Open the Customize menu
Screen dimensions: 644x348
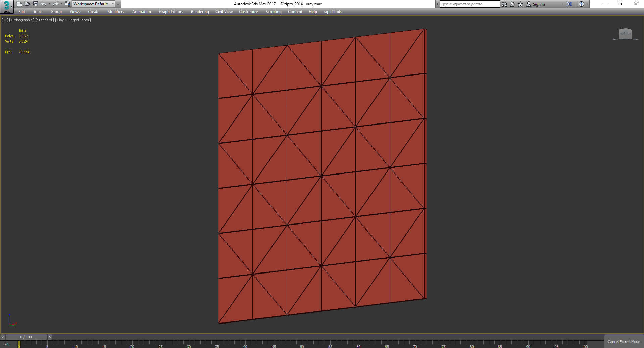(248, 12)
